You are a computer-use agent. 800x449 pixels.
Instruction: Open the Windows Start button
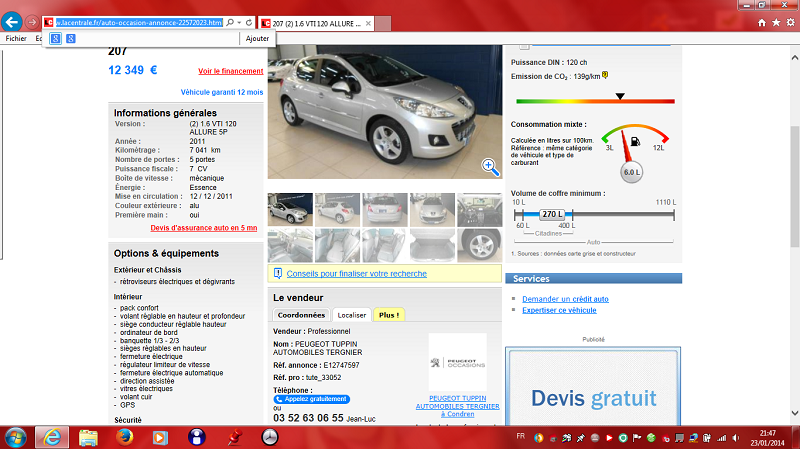click(15, 437)
